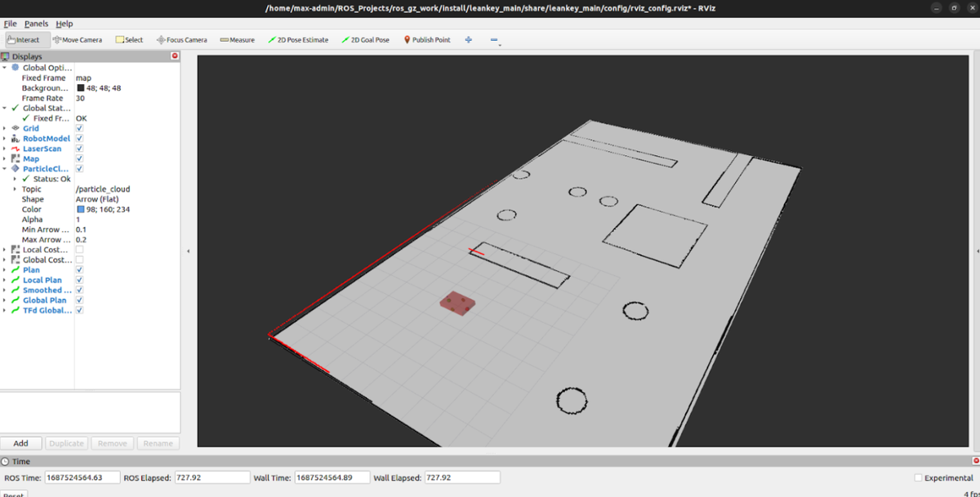Click the Map display icon

[x=16, y=158]
